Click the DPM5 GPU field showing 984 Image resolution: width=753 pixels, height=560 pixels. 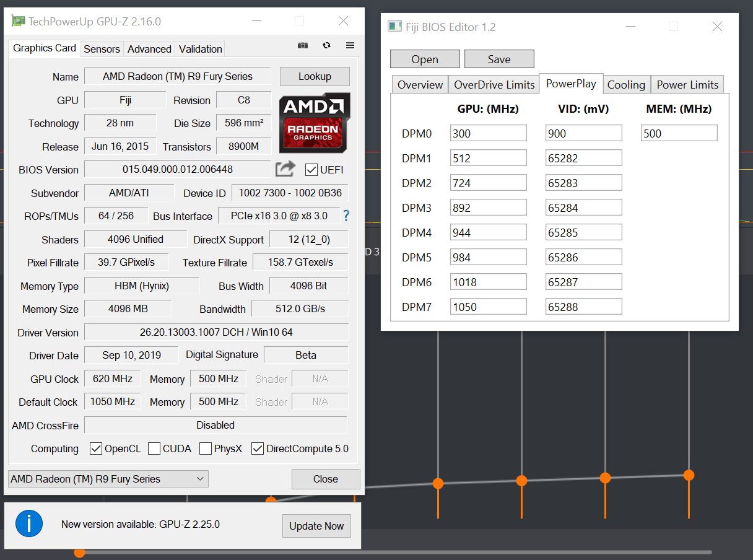(489, 257)
